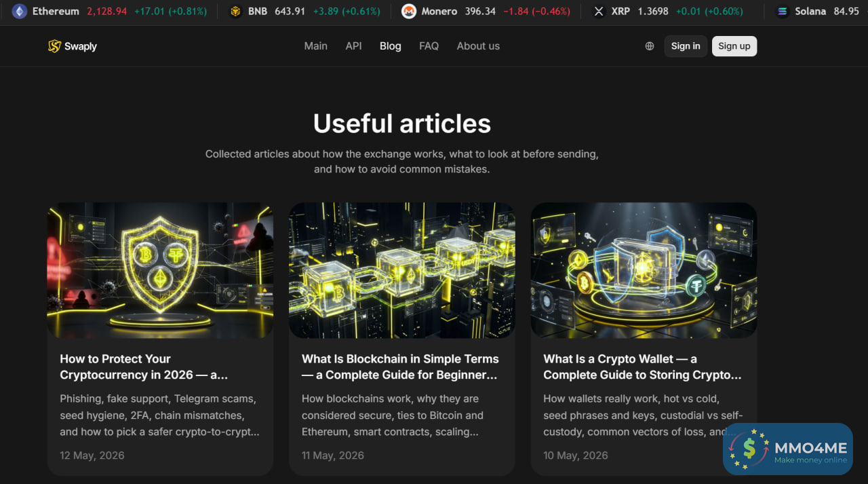Click the Swaply logo icon

[54, 46]
